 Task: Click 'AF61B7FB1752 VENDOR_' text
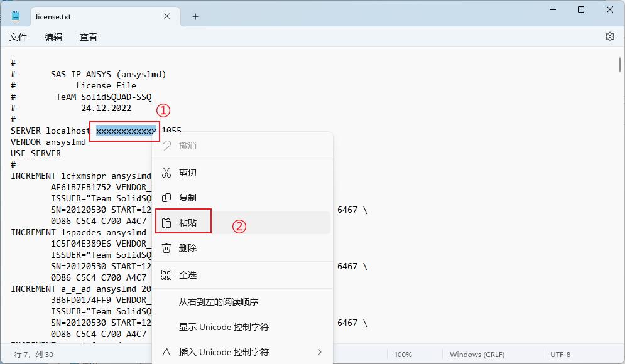(101, 187)
